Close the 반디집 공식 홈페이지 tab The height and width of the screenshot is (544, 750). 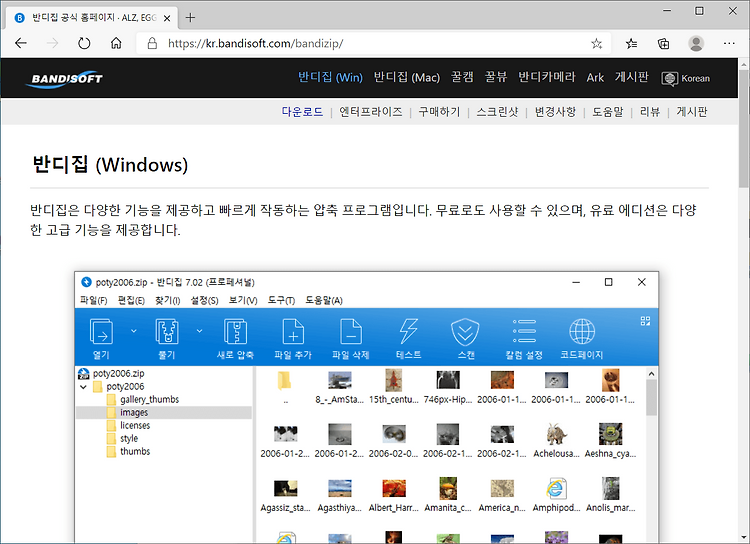(x=167, y=18)
